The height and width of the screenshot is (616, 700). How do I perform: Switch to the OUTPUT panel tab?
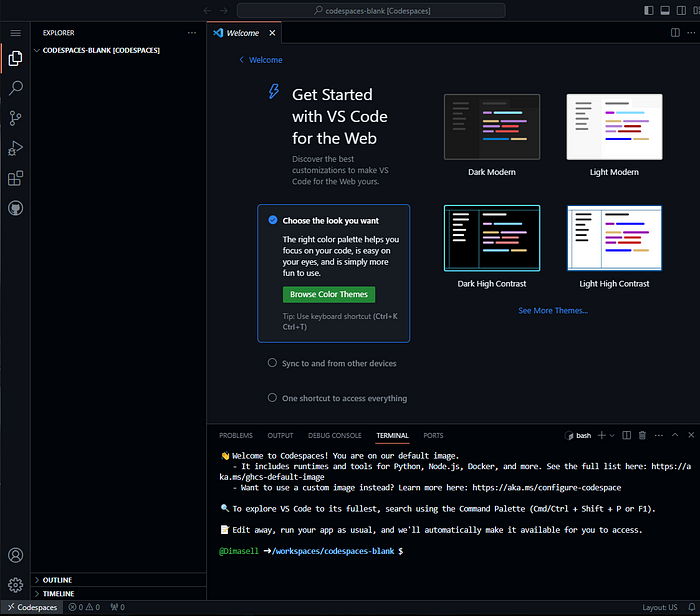(280, 435)
